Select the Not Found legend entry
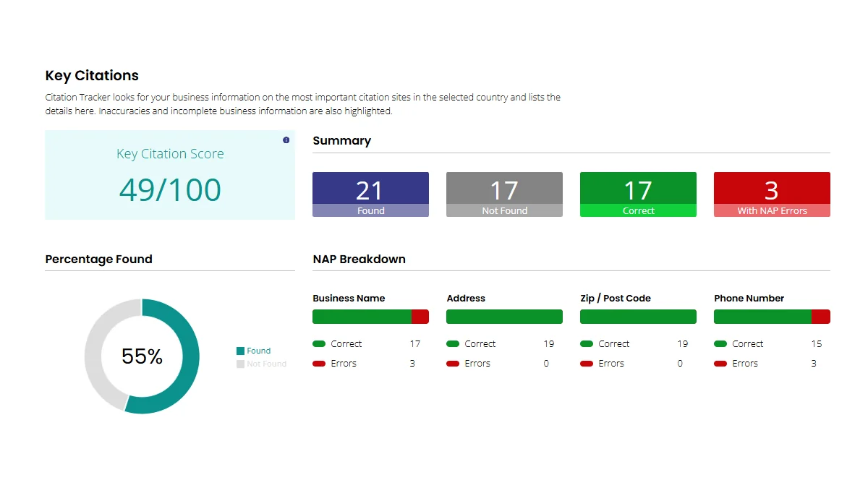This screenshot has height=488, width=868. pos(261,364)
